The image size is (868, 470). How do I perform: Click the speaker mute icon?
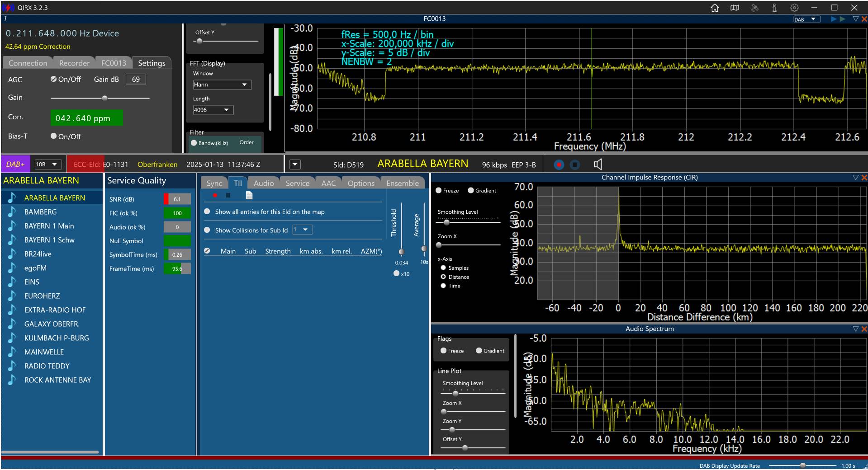(598, 164)
